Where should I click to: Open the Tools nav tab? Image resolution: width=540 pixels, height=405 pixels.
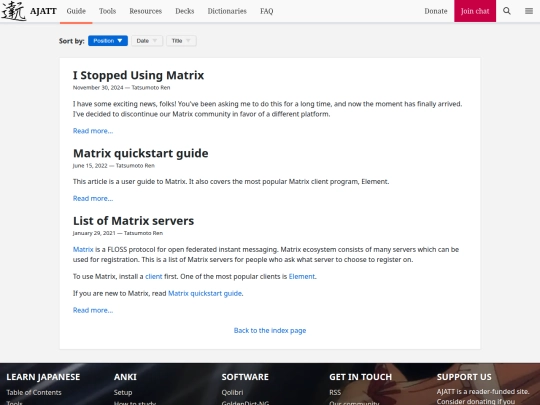(x=107, y=11)
